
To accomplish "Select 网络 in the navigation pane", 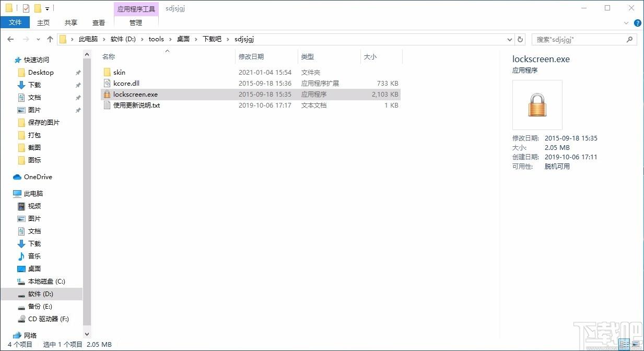I will pyautogui.click(x=30, y=335).
